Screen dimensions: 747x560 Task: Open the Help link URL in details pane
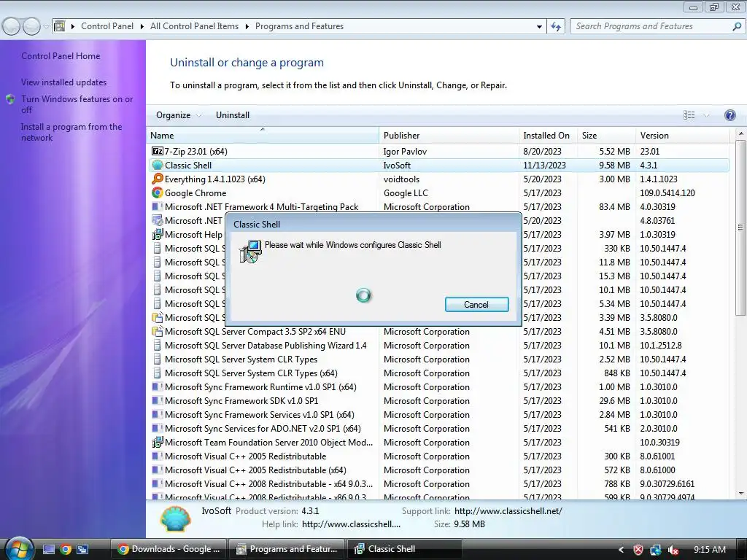[x=351, y=524]
